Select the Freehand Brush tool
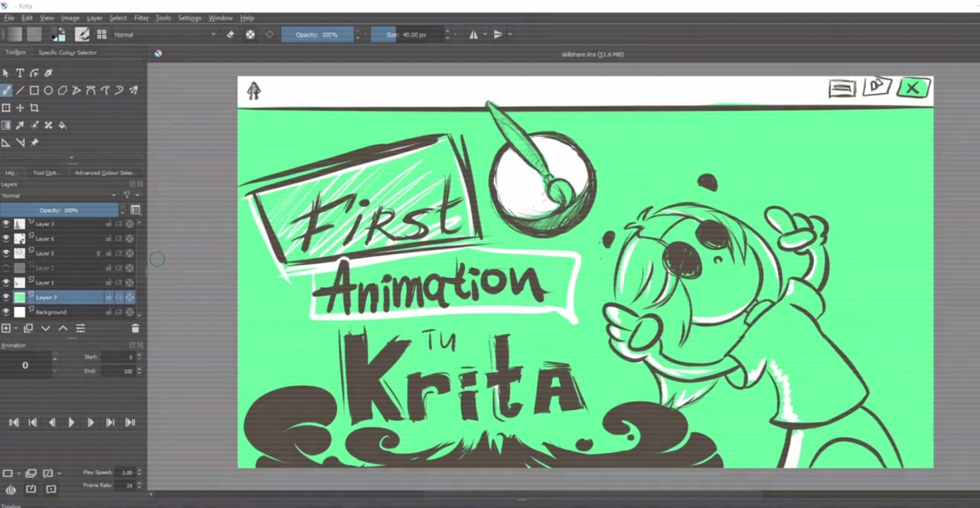 (x=6, y=89)
